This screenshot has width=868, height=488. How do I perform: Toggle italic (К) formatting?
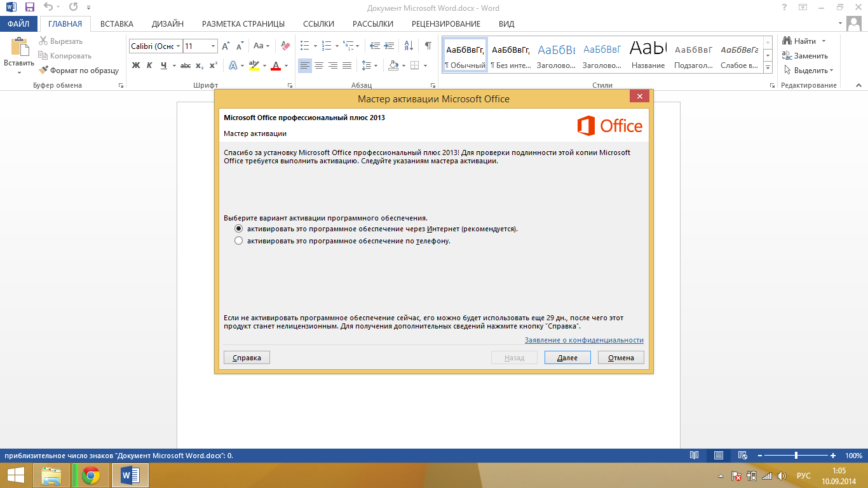click(x=150, y=65)
